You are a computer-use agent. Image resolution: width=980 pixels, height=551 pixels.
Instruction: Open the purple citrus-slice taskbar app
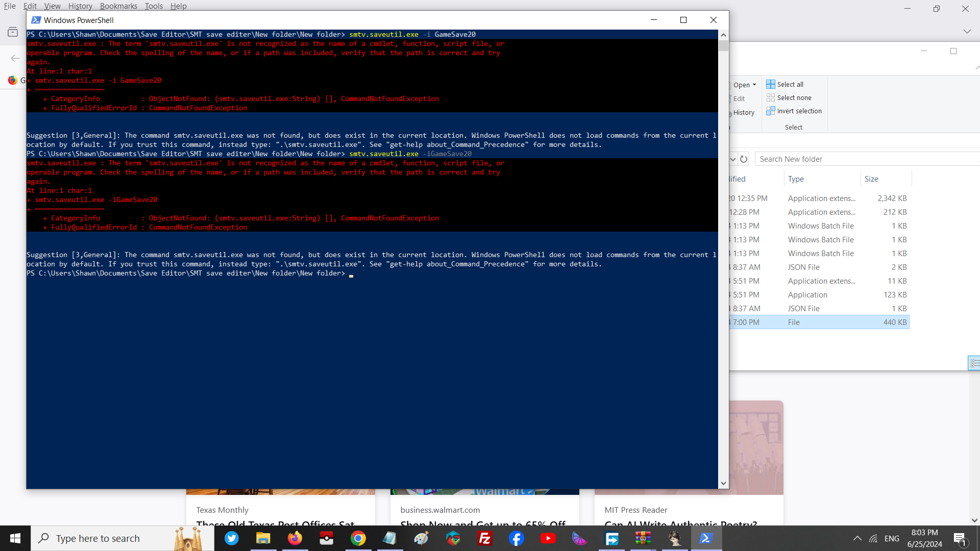pyautogui.click(x=580, y=538)
